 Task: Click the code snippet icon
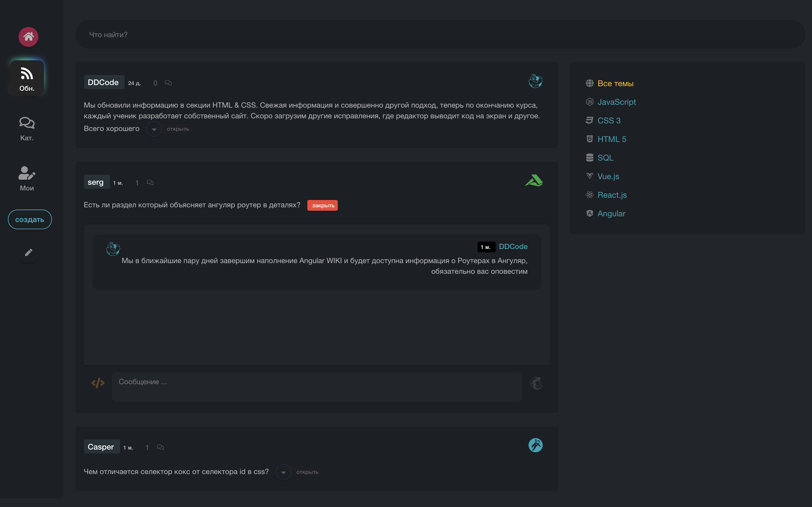click(x=98, y=383)
